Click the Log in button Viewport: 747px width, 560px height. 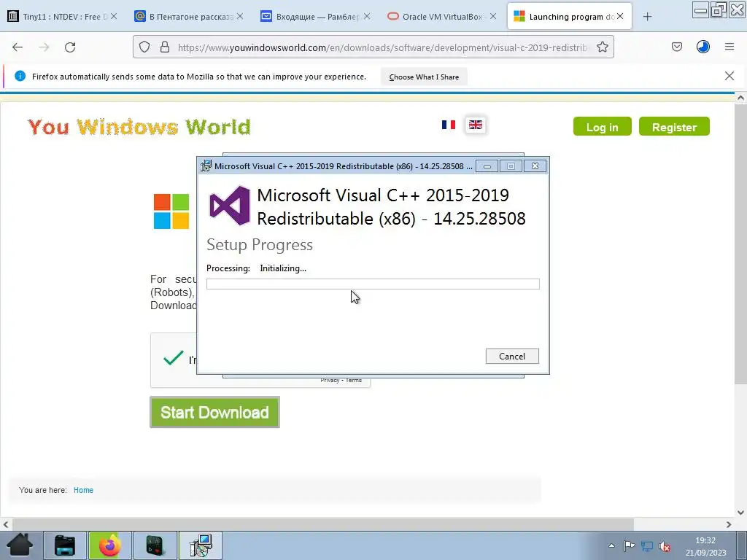pyautogui.click(x=602, y=127)
